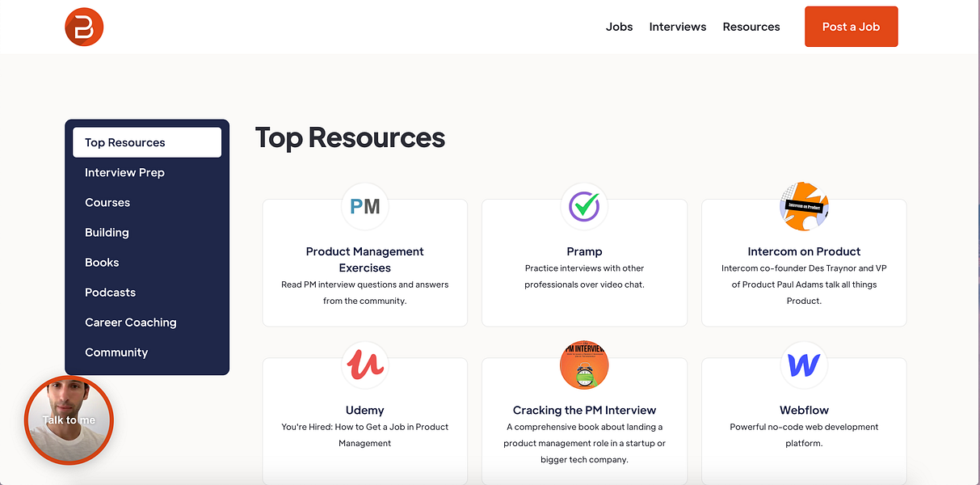Click the Pramp green checkmark icon
This screenshot has height=485, width=980.
(x=584, y=206)
